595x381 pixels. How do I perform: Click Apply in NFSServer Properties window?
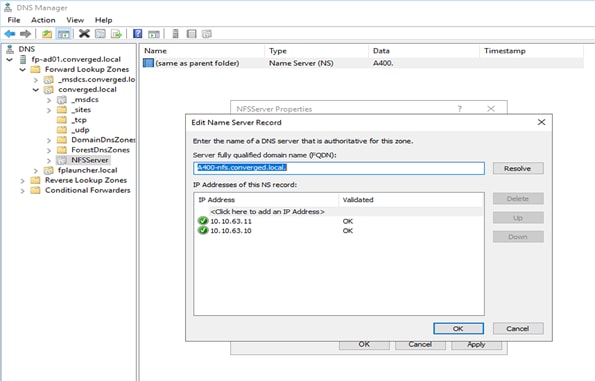(x=476, y=345)
